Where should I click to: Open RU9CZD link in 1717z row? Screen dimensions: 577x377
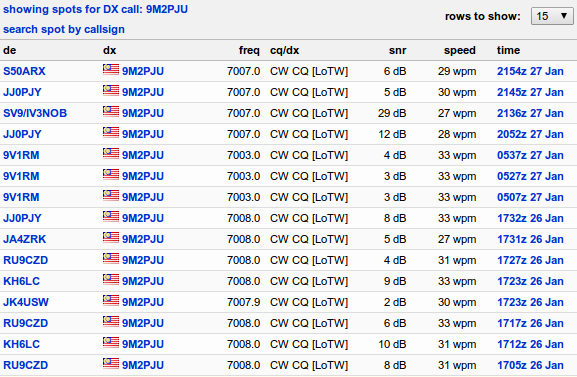click(x=25, y=323)
